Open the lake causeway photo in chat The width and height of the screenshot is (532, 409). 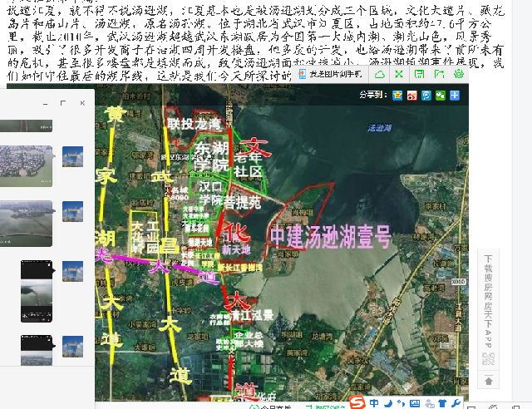(x=26, y=224)
